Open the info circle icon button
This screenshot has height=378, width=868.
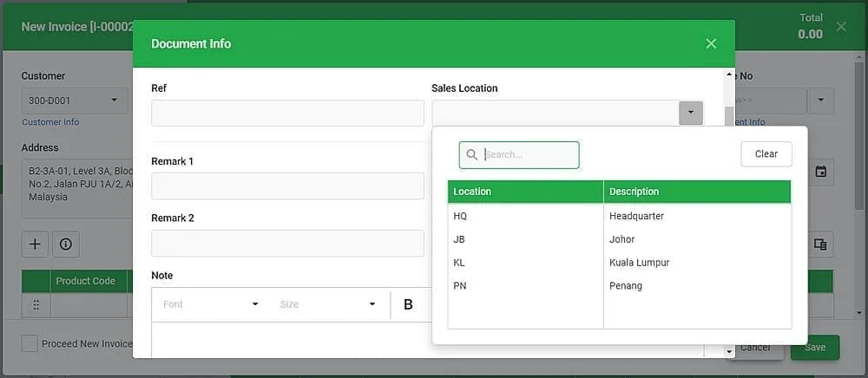pyautogui.click(x=66, y=244)
